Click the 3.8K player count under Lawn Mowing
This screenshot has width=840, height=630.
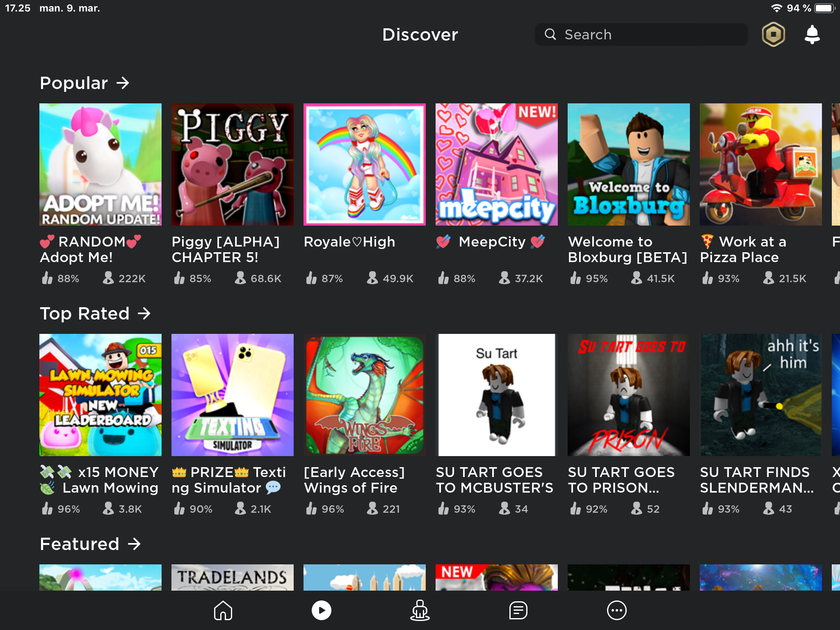[x=122, y=509]
